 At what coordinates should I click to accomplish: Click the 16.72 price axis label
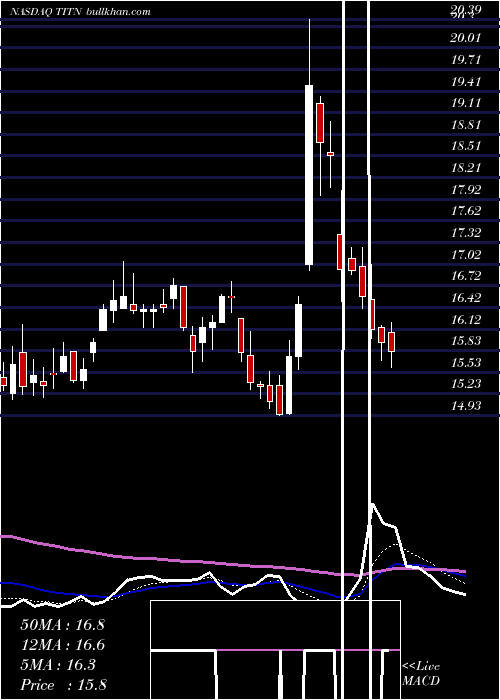[x=466, y=276]
